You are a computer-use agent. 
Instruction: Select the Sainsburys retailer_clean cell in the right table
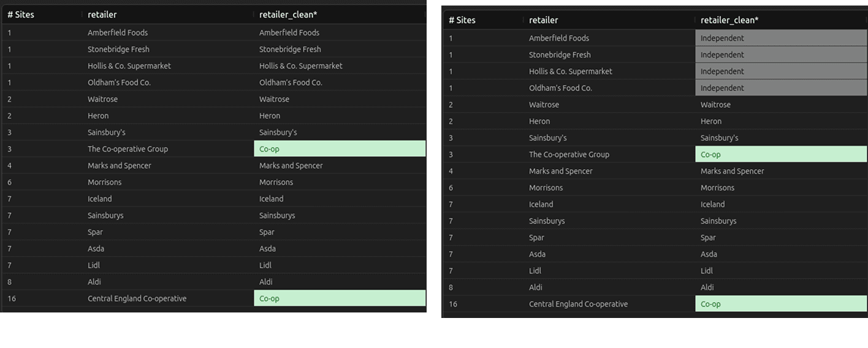(718, 221)
